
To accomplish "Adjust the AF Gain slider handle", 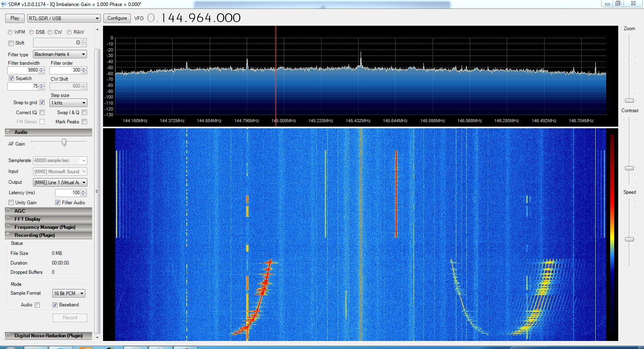I will click(64, 142).
